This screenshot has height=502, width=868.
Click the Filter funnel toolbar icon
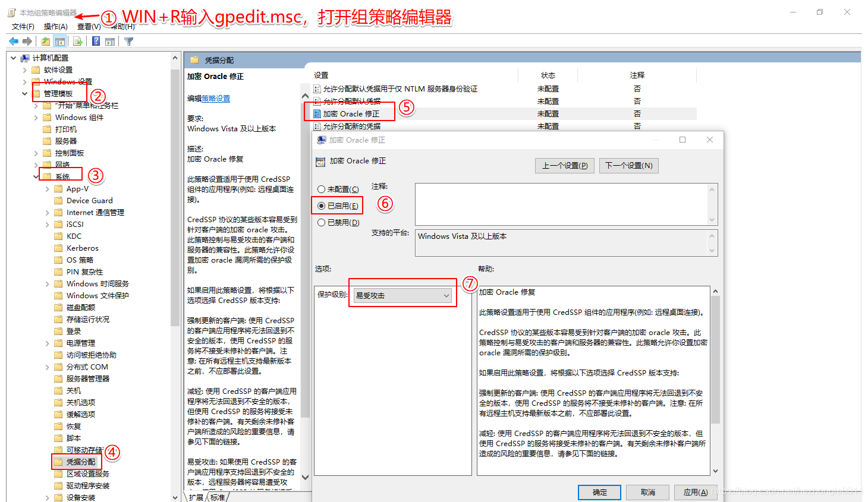point(129,41)
